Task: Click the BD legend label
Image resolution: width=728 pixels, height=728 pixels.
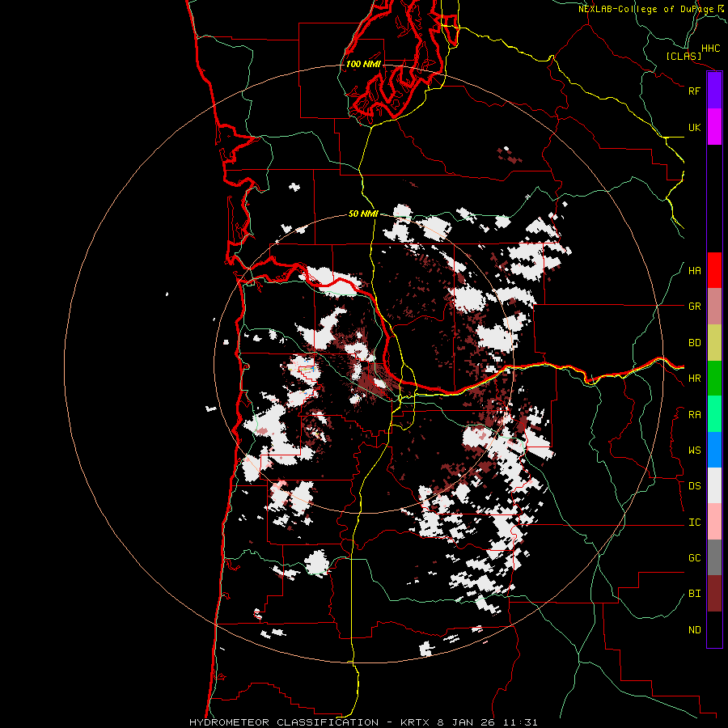Action: pos(695,343)
